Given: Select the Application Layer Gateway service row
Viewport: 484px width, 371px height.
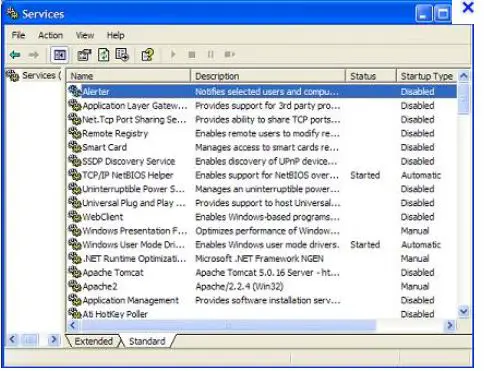Looking at the screenshot, I should coord(262,105).
